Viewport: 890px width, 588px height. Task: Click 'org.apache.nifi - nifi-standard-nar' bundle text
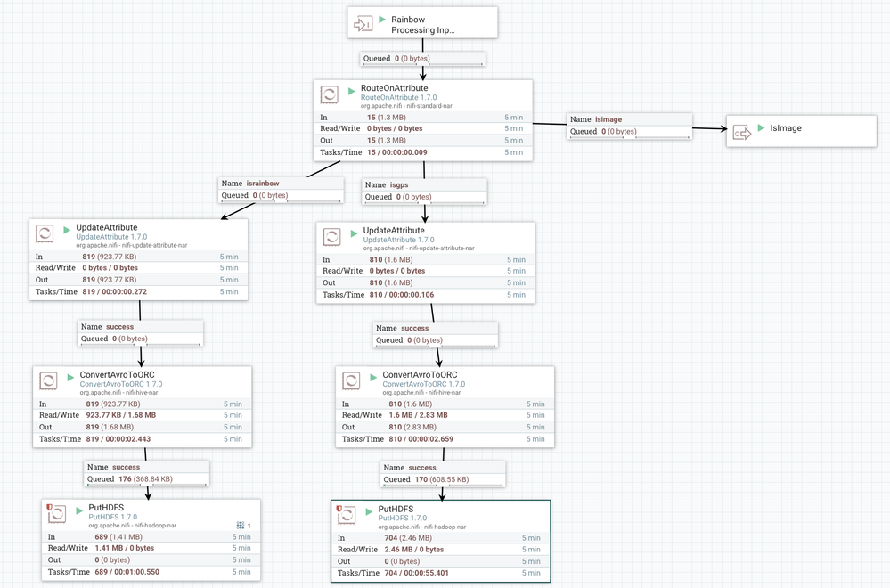tap(406, 106)
